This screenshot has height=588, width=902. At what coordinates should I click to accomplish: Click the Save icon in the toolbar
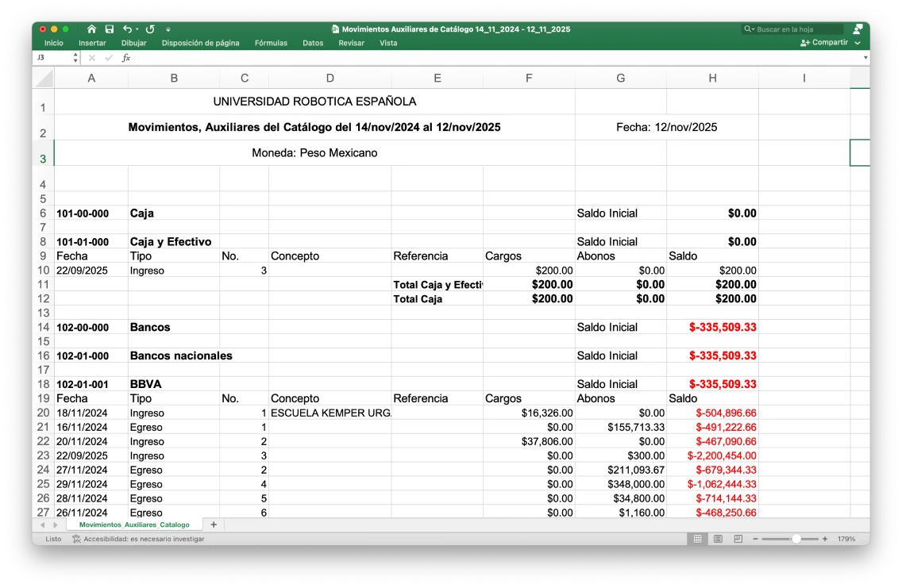pos(110,29)
